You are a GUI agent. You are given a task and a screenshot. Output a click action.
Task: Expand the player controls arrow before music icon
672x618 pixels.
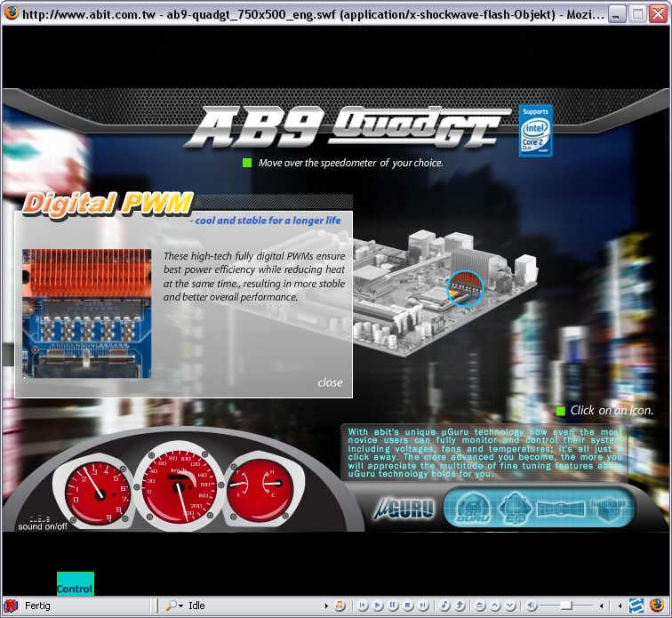tap(326, 606)
